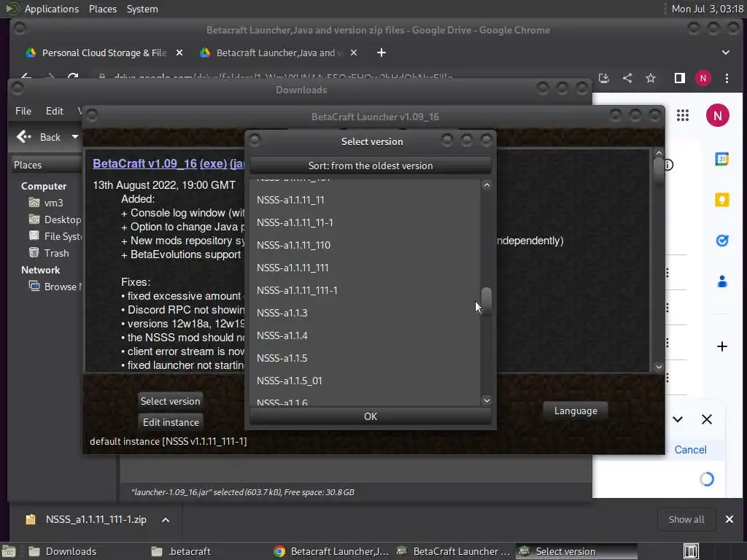The image size is (747, 560).
Task: Toggle Chrome side panel icon
Action: click(680, 78)
